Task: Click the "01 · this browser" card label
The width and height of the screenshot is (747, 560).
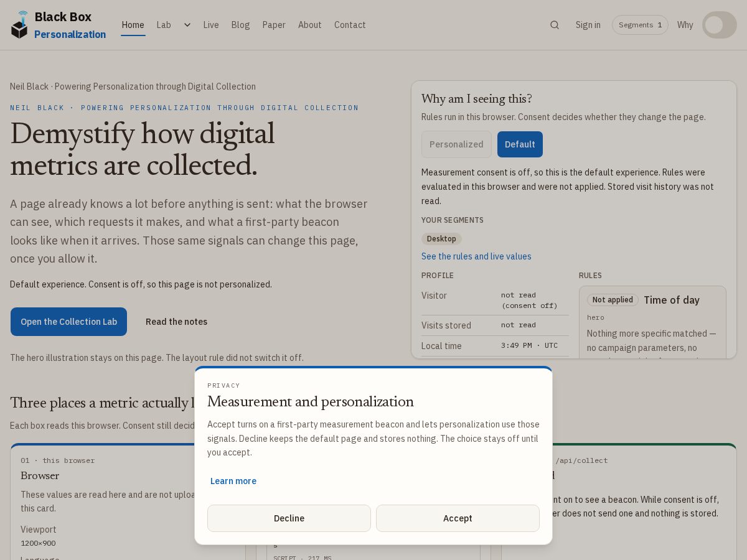Action: [58, 460]
